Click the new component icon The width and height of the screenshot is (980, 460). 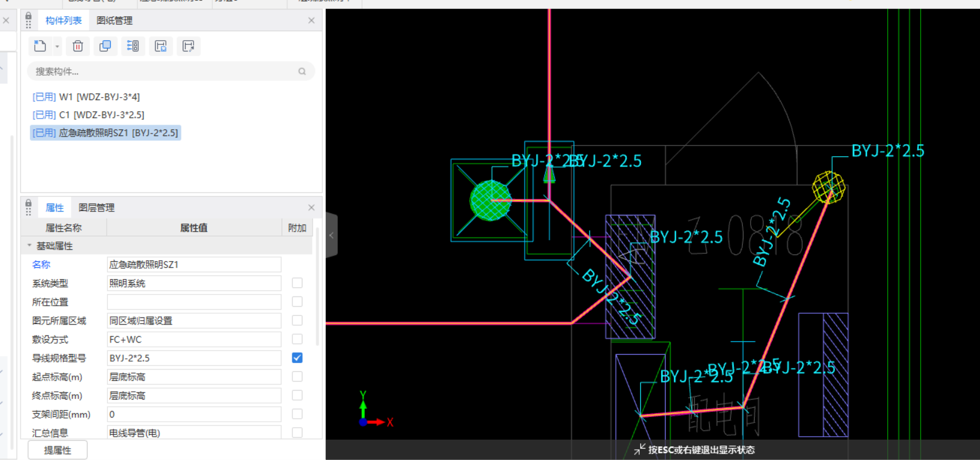point(40,46)
